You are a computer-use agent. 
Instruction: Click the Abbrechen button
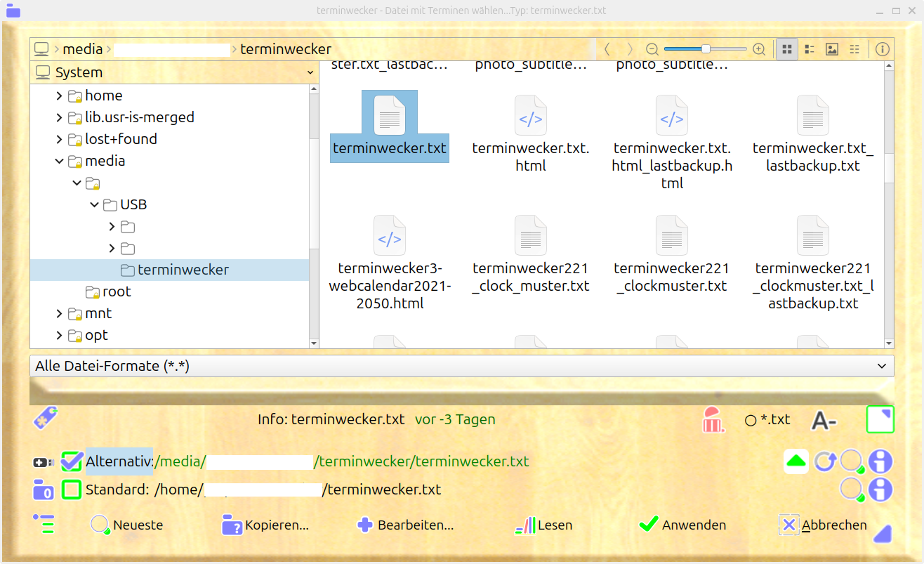823,525
